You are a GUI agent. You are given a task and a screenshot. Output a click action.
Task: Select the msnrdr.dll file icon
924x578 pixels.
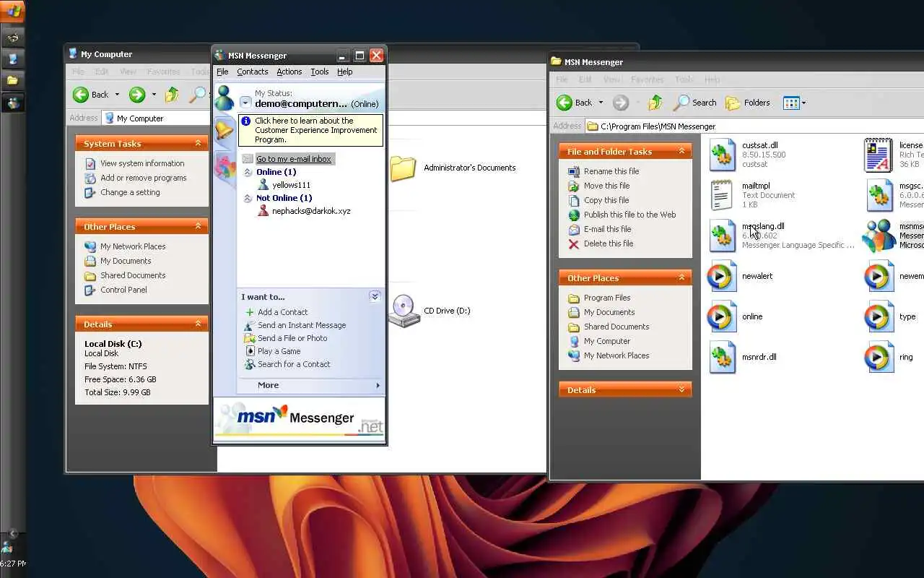722,357
